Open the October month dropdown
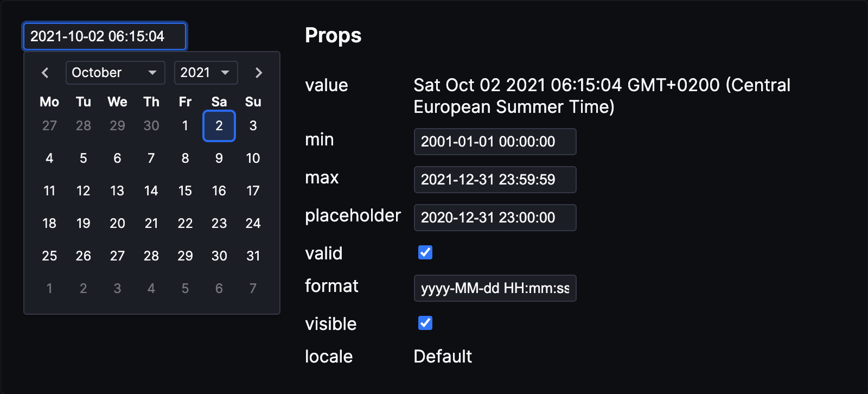 (x=116, y=73)
